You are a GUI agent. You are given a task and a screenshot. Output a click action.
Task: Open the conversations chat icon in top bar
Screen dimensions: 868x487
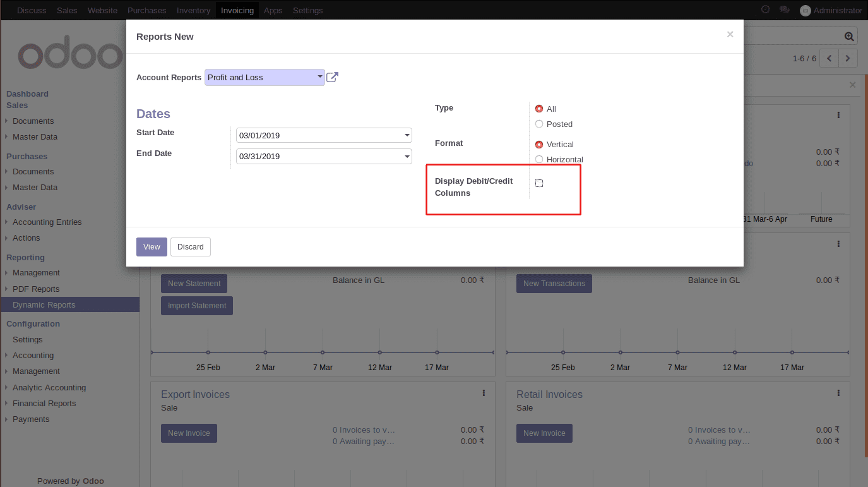[x=784, y=9]
